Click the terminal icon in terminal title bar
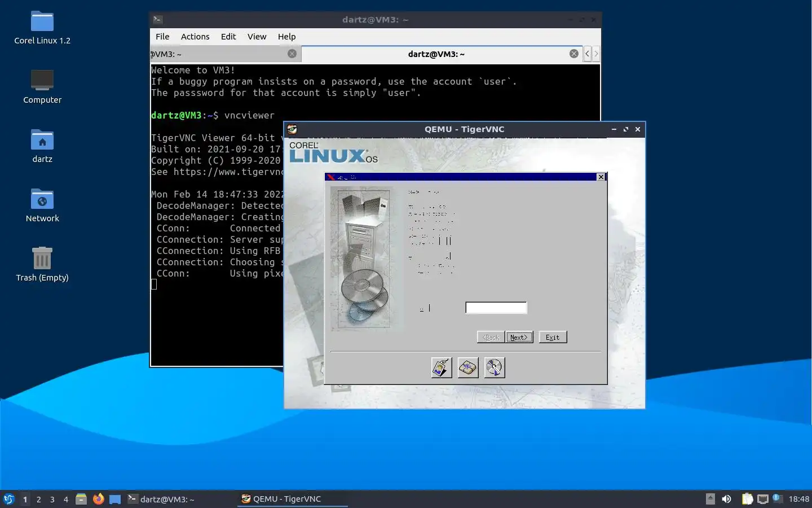The width and height of the screenshot is (812, 508). pos(158,20)
